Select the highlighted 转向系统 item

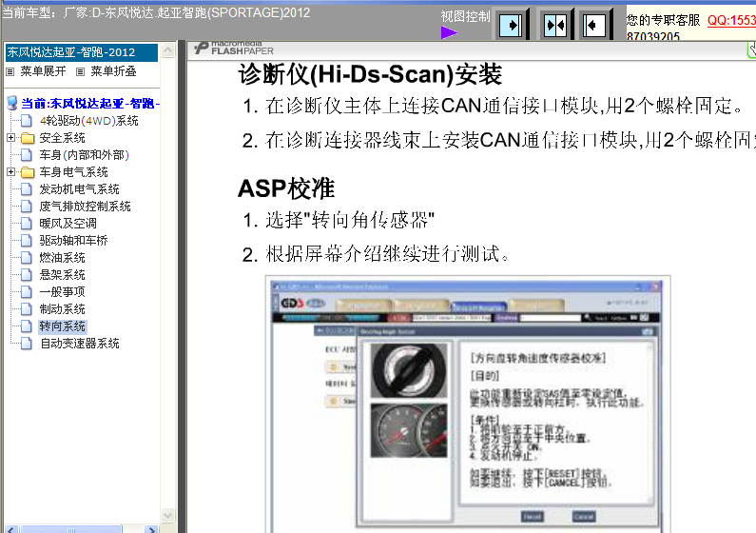pyautogui.click(x=62, y=326)
